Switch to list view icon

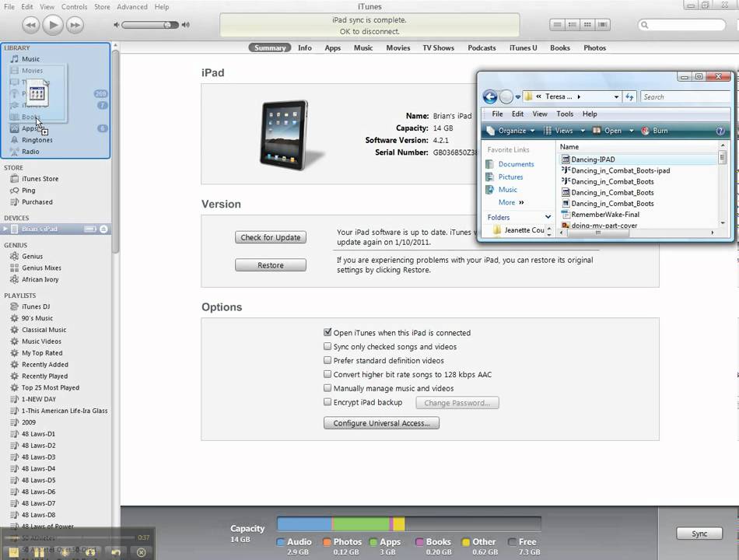click(557, 25)
